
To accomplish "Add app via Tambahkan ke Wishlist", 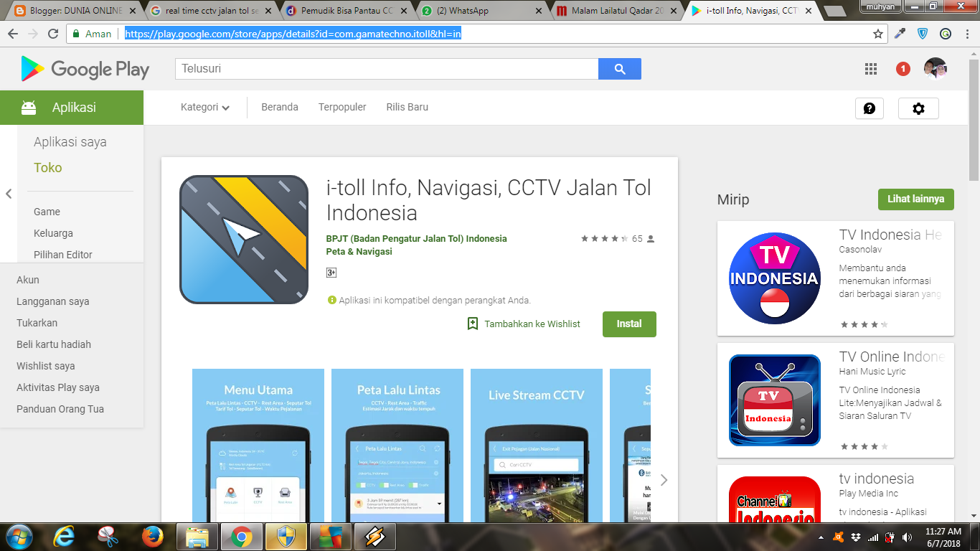I will (524, 324).
